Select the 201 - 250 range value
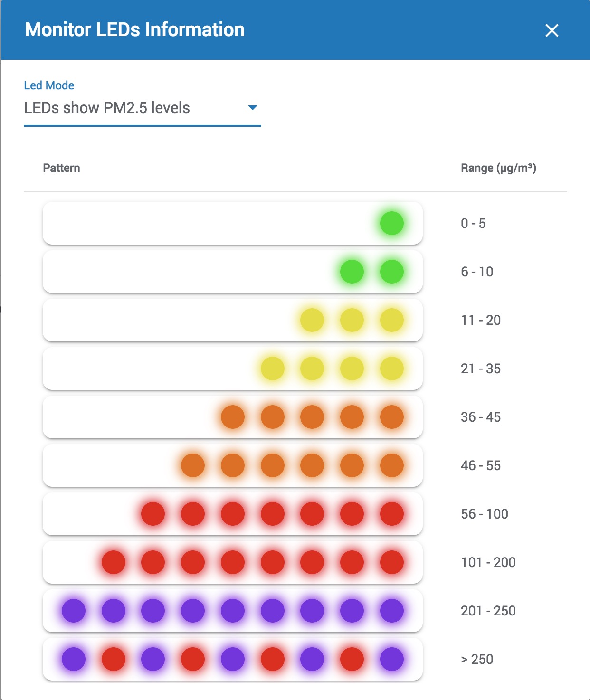The height and width of the screenshot is (700, 590). (488, 611)
